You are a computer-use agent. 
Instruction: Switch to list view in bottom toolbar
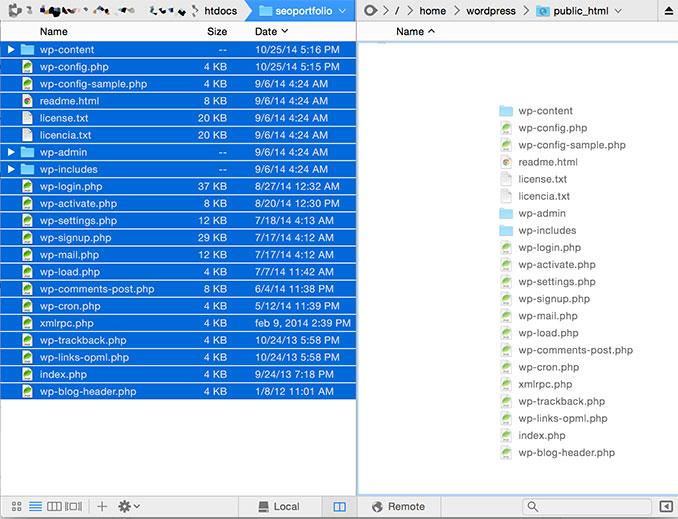[x=35, y=506]
